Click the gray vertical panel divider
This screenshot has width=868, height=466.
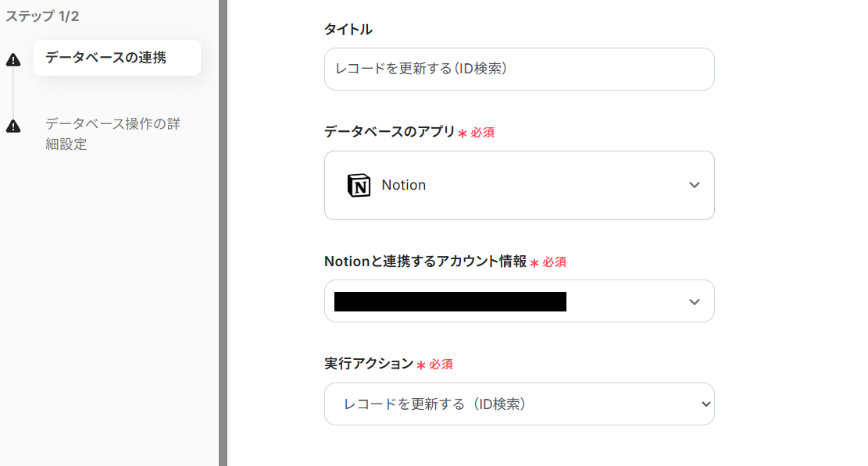223,233
